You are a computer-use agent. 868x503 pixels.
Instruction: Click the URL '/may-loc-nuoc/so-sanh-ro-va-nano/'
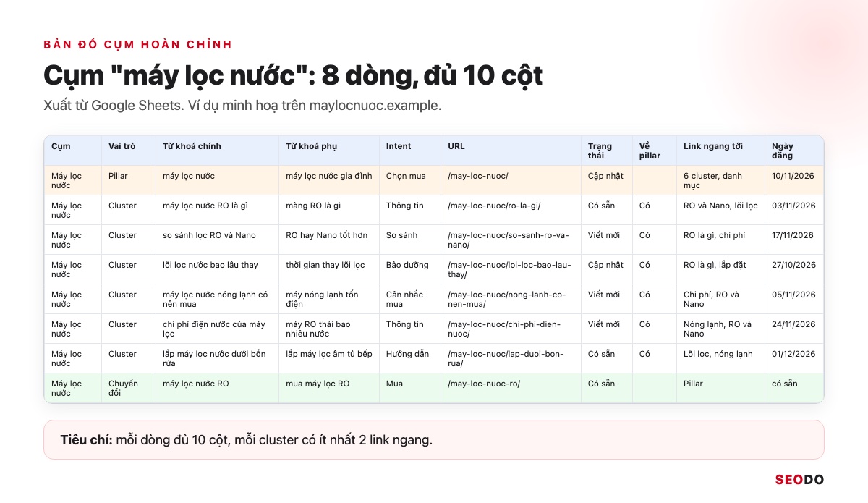coord(509,240)
